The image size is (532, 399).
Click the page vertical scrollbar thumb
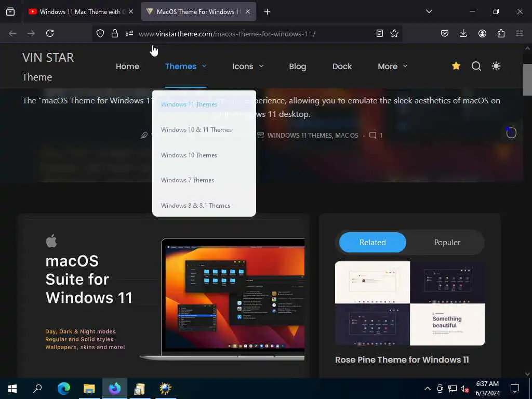click(527, 79)
